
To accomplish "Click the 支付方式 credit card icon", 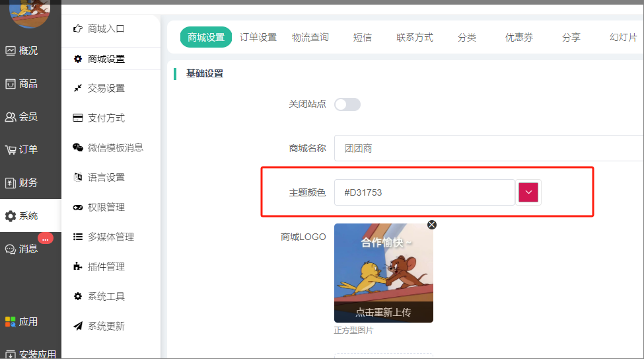I will tap(78, 118).
